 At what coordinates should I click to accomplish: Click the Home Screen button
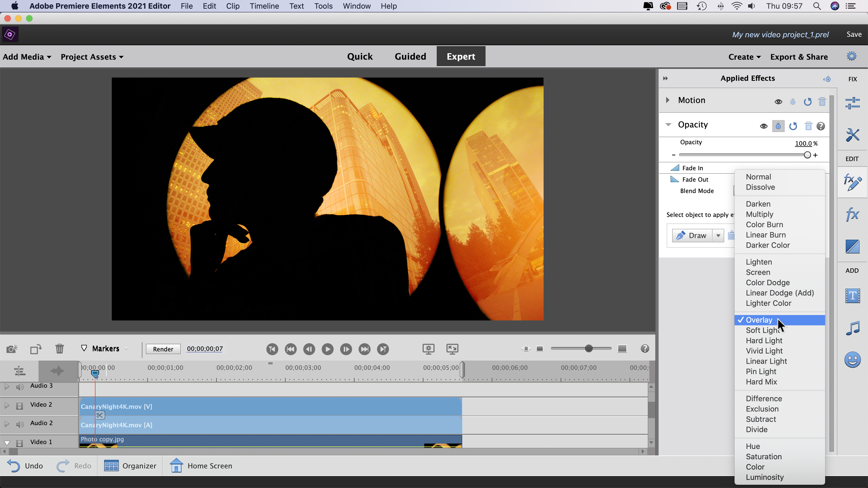[201, 466]
